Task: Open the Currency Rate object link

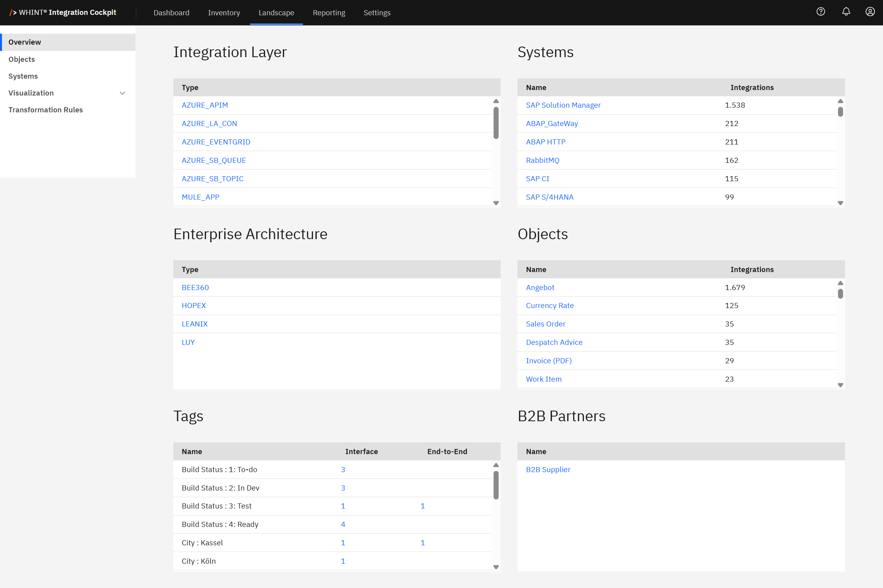Action: click(x=550, y=305)
